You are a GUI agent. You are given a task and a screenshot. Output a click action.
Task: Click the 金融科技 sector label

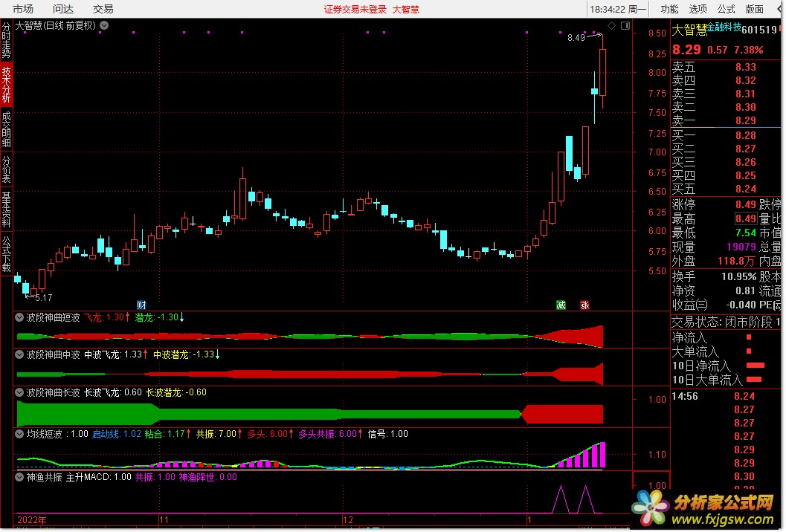pos(724,27)
